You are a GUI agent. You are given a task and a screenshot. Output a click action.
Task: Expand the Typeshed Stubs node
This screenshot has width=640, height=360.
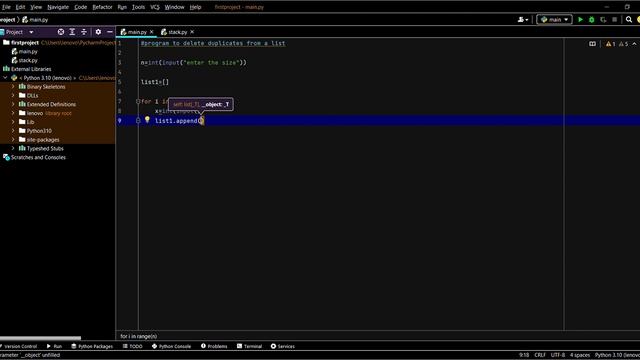point(13,149)
